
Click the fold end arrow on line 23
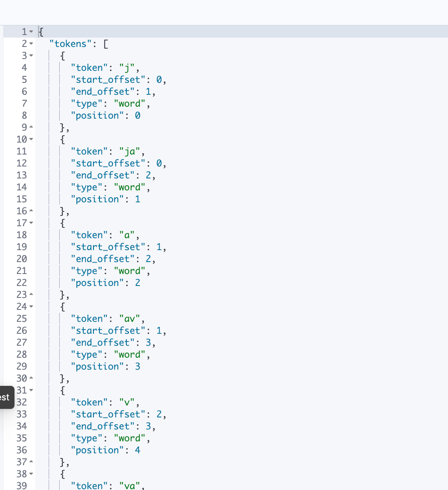pos(31,295)
